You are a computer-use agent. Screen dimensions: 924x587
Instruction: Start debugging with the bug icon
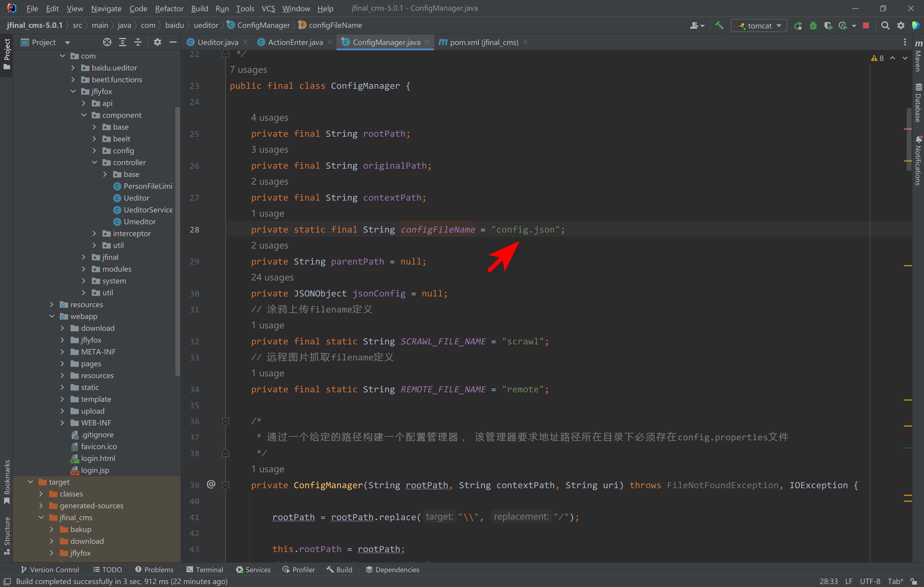click(x=813, y=26)
